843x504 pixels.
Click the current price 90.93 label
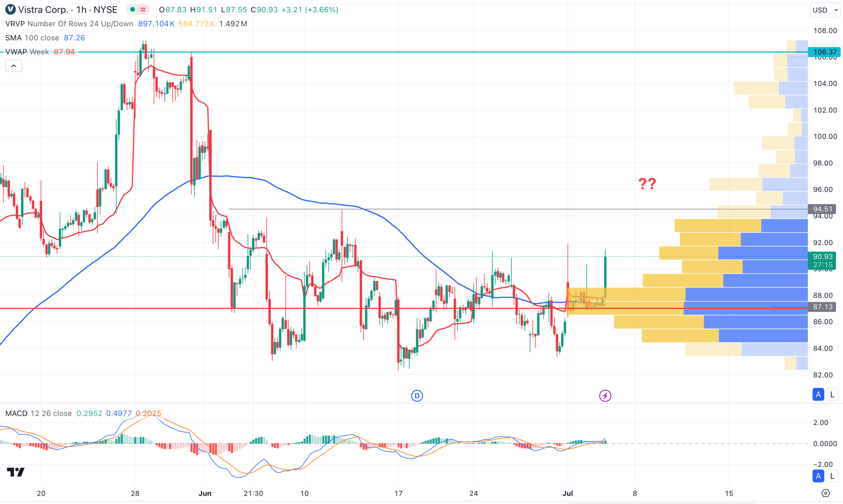coord(822,257)
